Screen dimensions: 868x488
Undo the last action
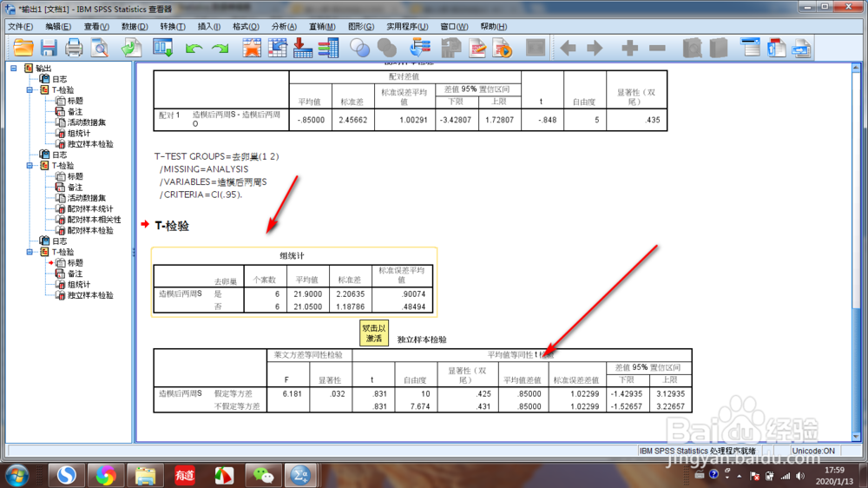click(194, 49)
